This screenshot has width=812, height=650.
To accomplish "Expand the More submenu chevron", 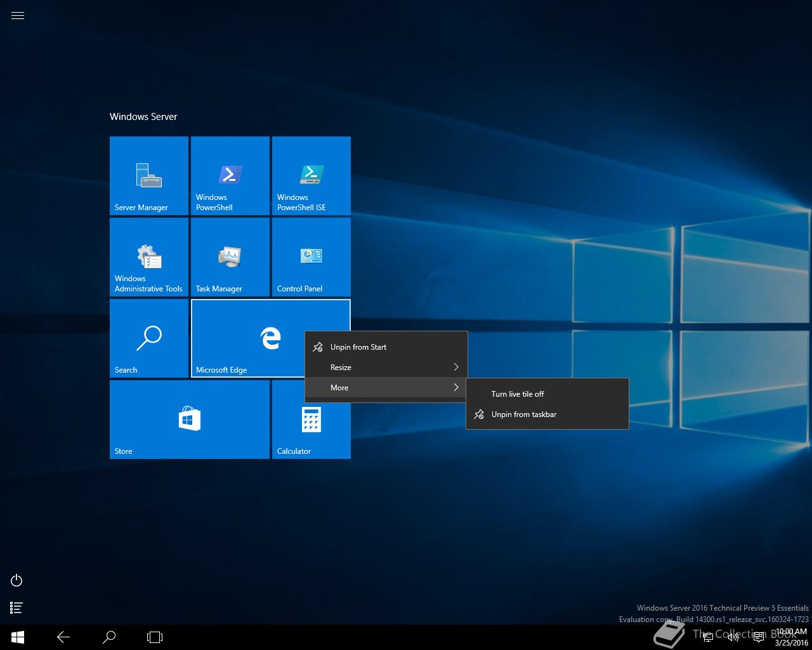I will 455,388.
